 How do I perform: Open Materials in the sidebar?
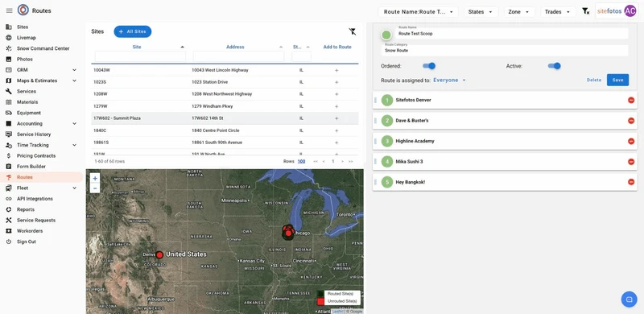point(27,102)
